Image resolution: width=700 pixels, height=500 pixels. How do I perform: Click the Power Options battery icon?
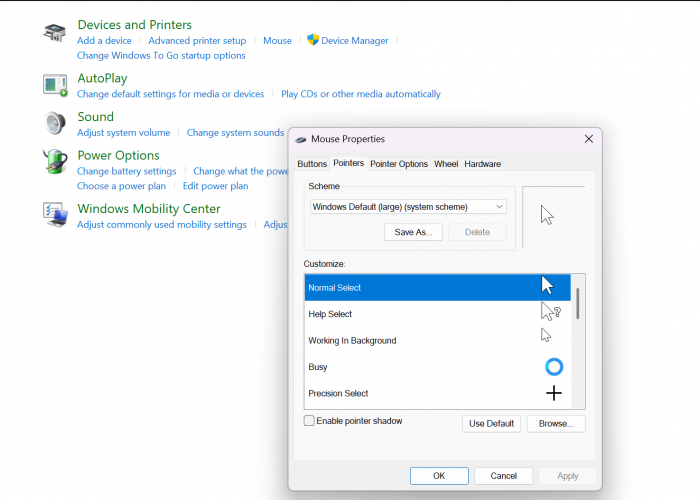54,162
